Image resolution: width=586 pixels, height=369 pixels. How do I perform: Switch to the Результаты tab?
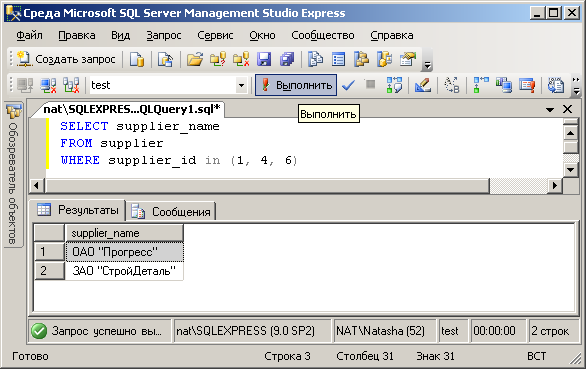click(77, 210)
